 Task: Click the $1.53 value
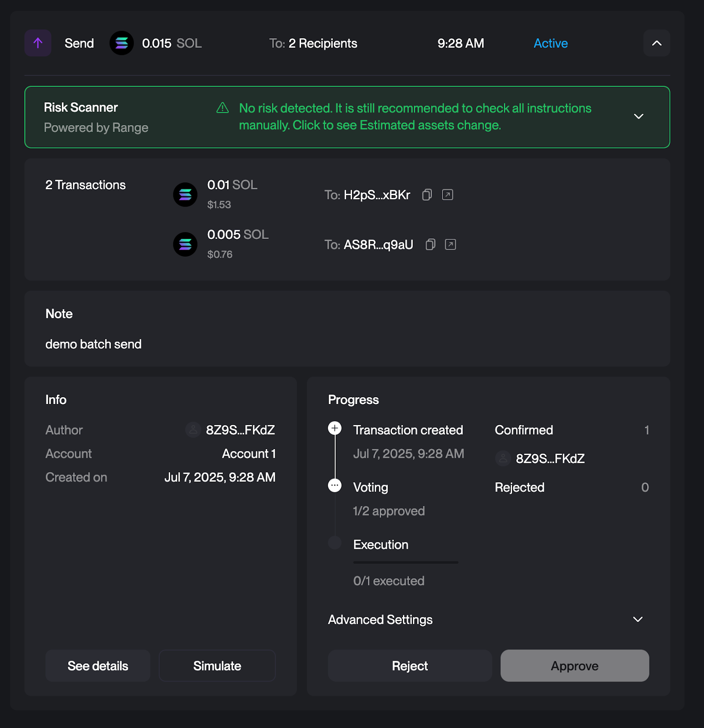(x=219, y=205)
